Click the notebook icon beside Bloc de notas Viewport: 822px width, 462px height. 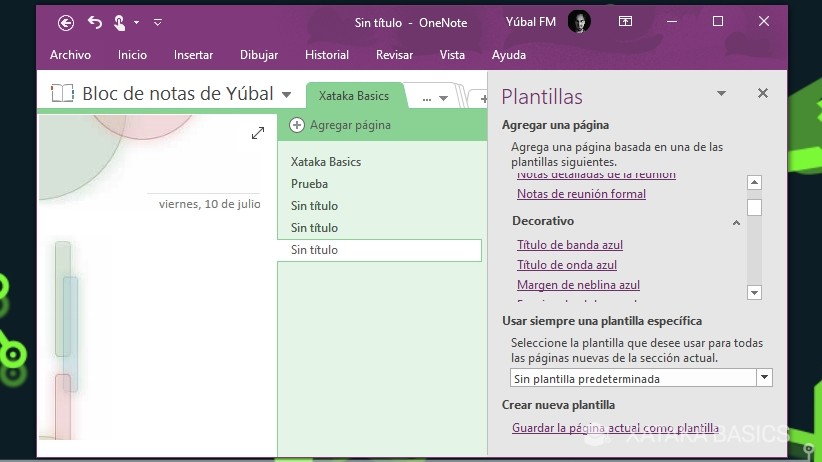(x=62, y=93)
